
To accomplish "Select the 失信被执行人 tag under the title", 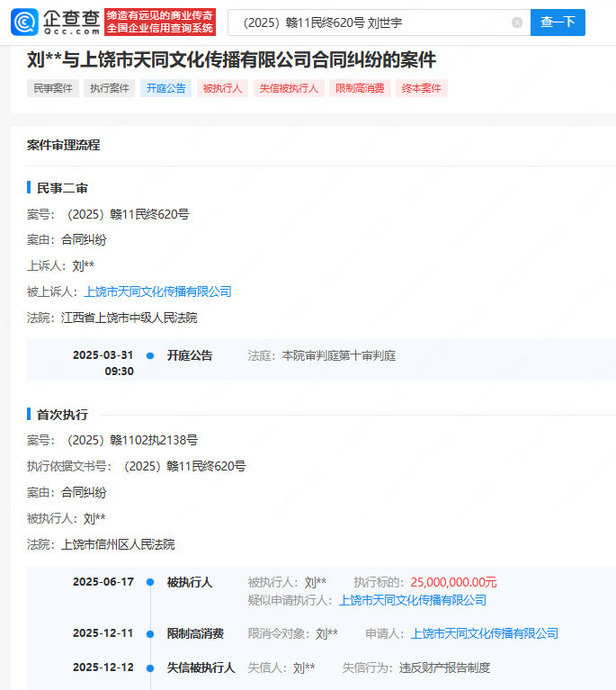I will 289,88.
